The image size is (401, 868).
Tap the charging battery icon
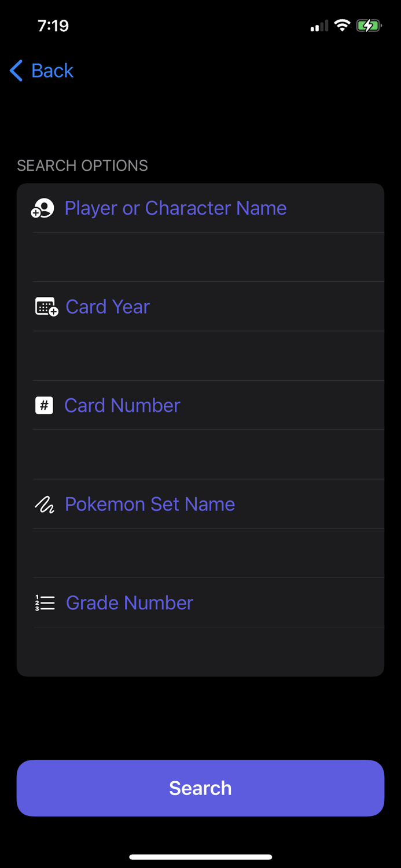369,25
